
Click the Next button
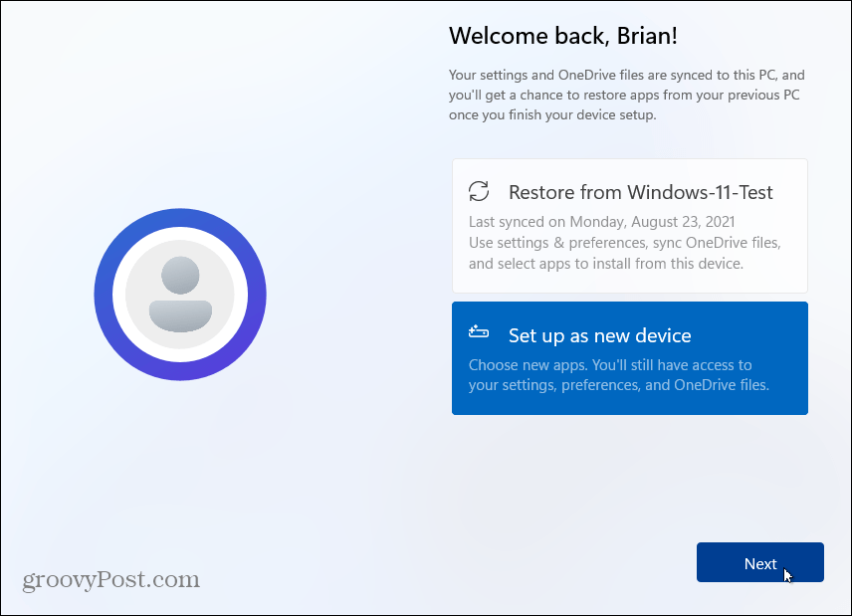click(x=759, y=562)
